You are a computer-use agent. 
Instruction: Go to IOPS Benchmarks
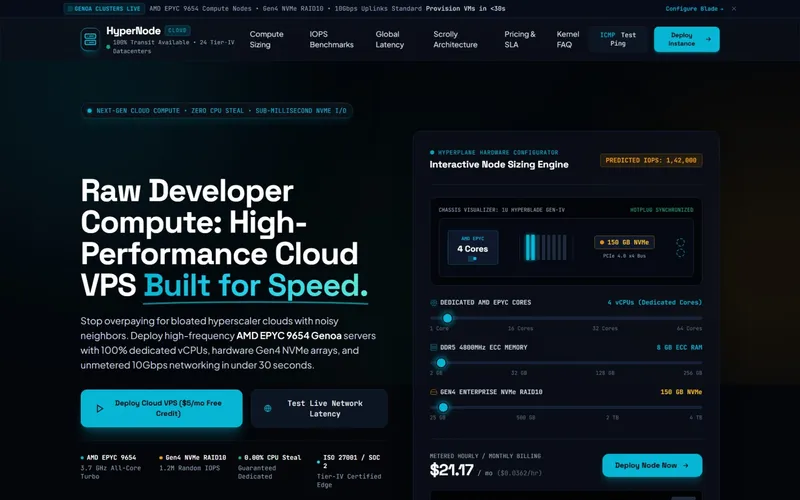click(x=331, y=39)
